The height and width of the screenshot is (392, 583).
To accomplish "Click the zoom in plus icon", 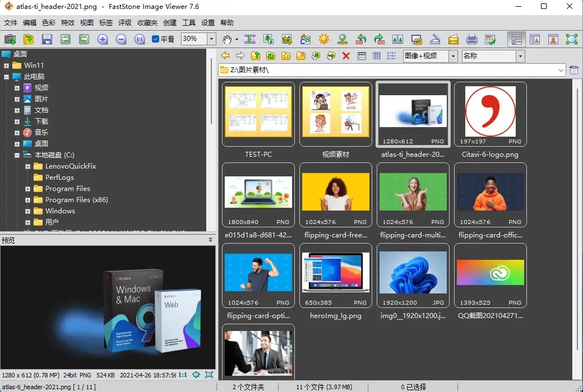I will [x=103, y=39].
